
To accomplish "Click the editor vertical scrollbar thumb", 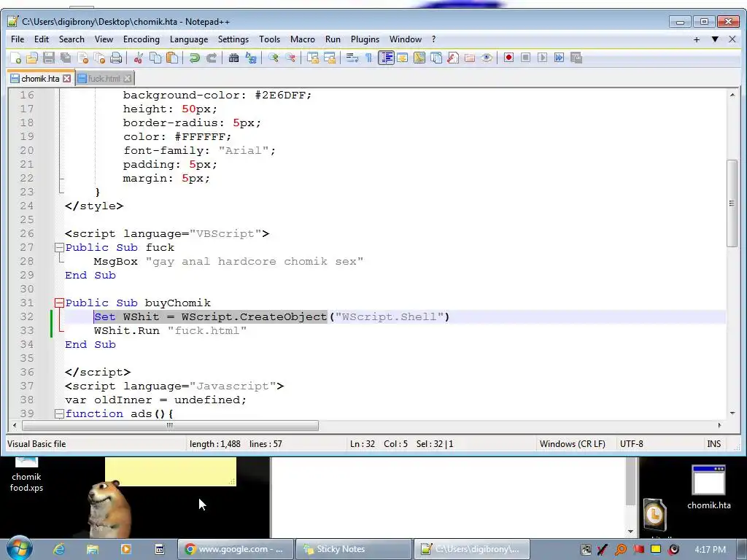I will tap(732, 203).
